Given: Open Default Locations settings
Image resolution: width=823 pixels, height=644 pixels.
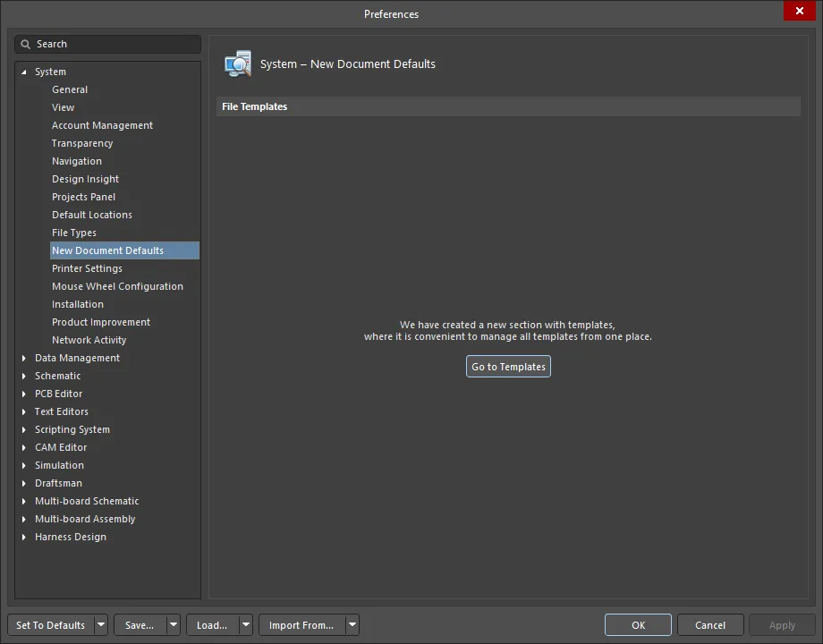Looking at the screenshot, I should pyautogui.click(x=92, y=215).
